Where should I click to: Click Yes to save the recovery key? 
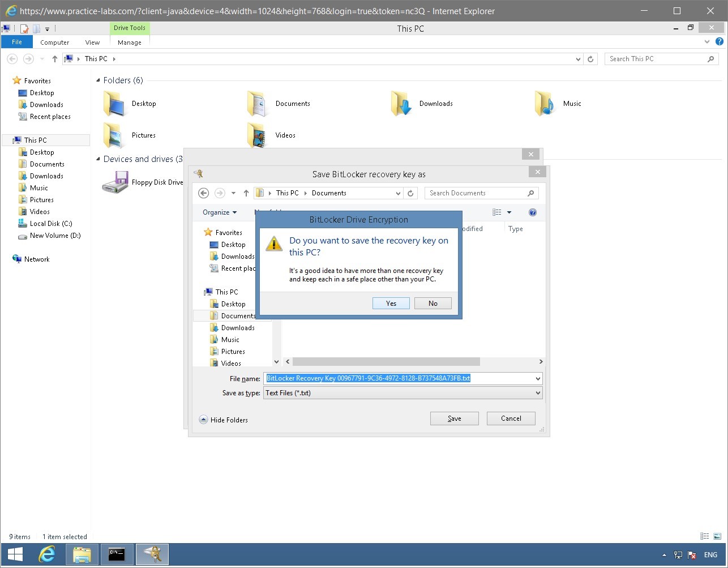[391, 303]
